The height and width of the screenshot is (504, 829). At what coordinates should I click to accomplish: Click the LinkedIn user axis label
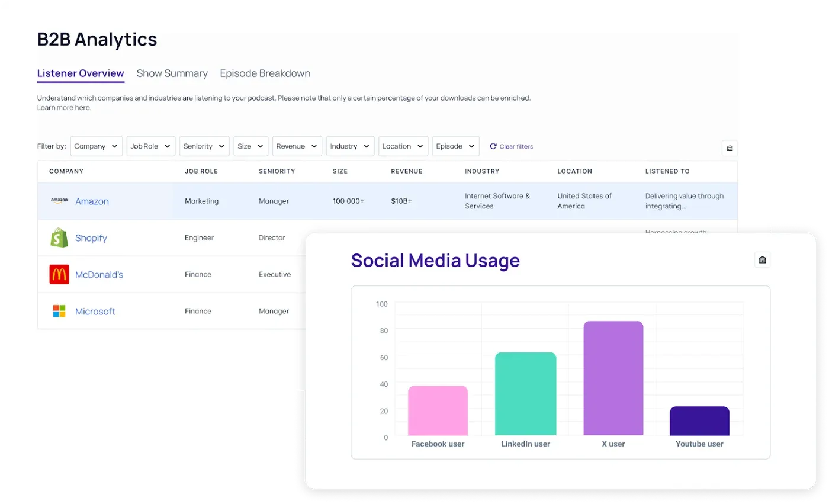tap(525, 444)
